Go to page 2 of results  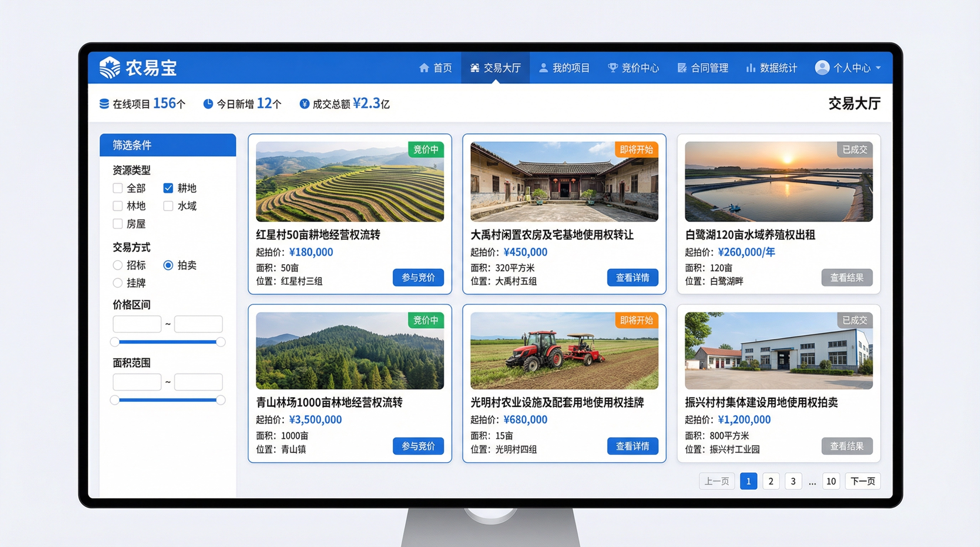click(x=771, y=481)
